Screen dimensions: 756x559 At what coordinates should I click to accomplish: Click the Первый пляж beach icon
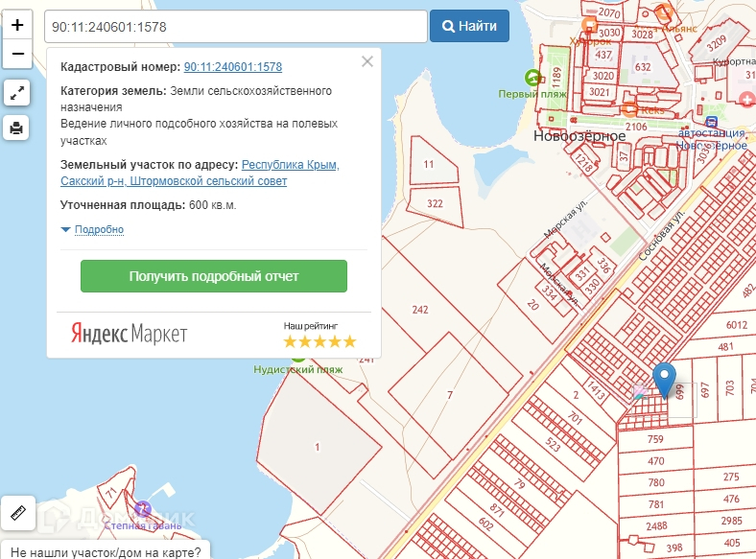pyautogui.click(x=532, y=77)
